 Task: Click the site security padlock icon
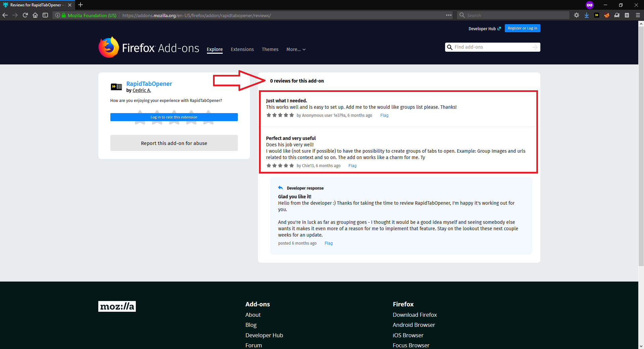[64, 15]
